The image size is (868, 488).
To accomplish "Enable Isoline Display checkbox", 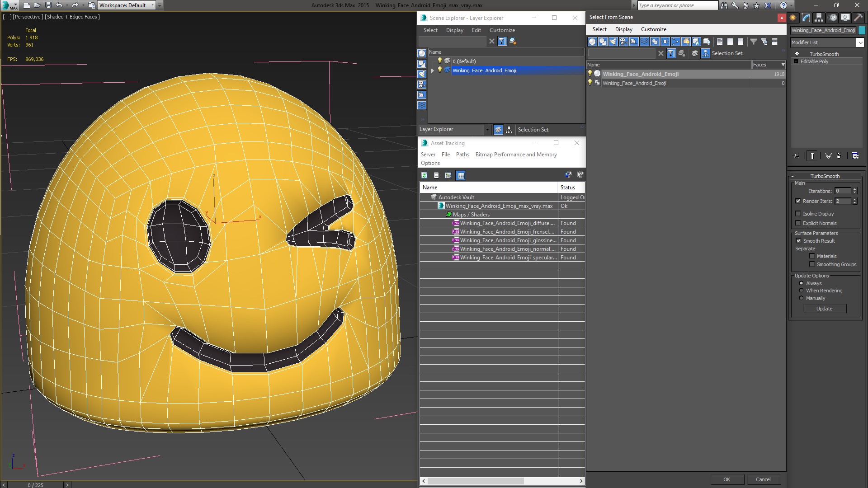I will click(798, 214).
